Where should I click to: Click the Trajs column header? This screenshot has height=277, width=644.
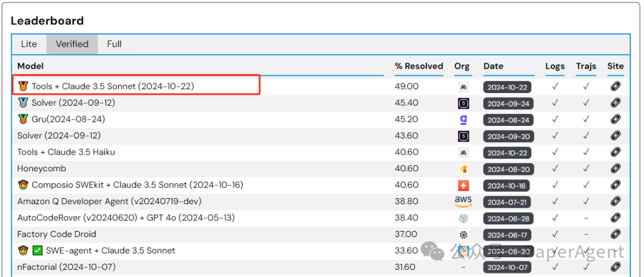tap(586, 66)
